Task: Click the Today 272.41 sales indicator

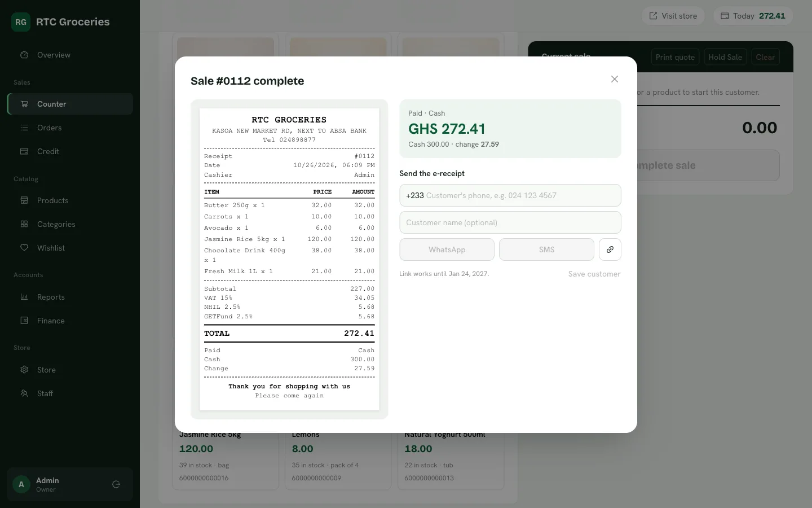Action: 753,16
